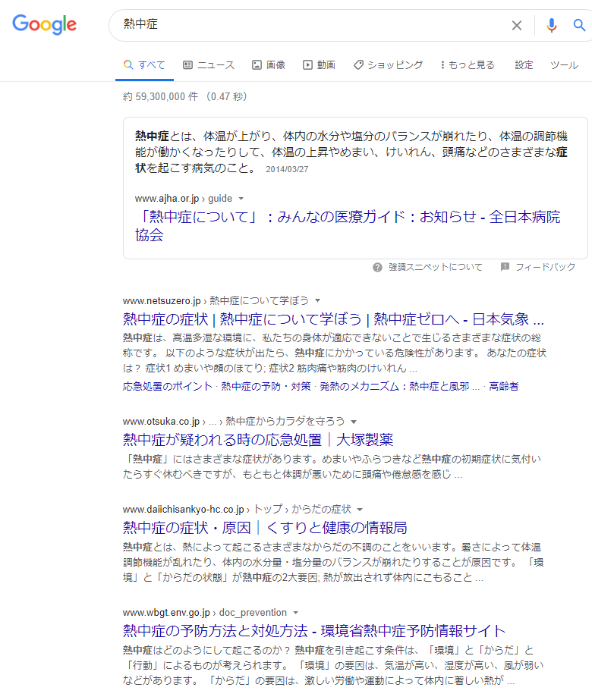Click the www.daiichisankyo-hc.co.jp URL text
This screenshot has height=700, width=592.
pos(183,510)
